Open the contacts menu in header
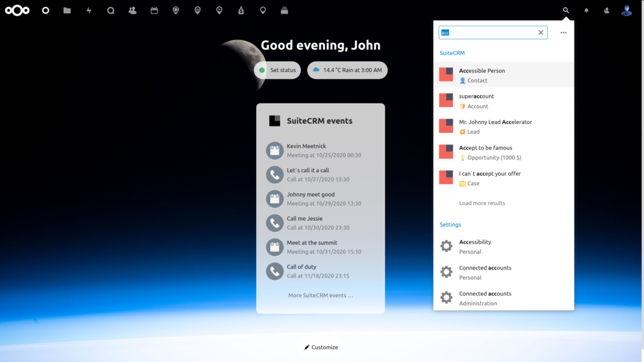 [606, 10]
